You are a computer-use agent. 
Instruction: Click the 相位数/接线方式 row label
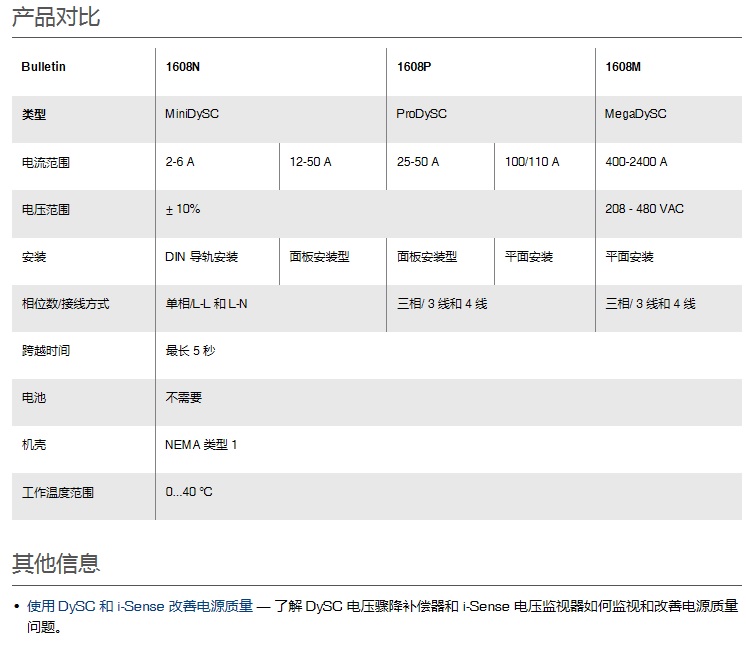pos(65,304)
